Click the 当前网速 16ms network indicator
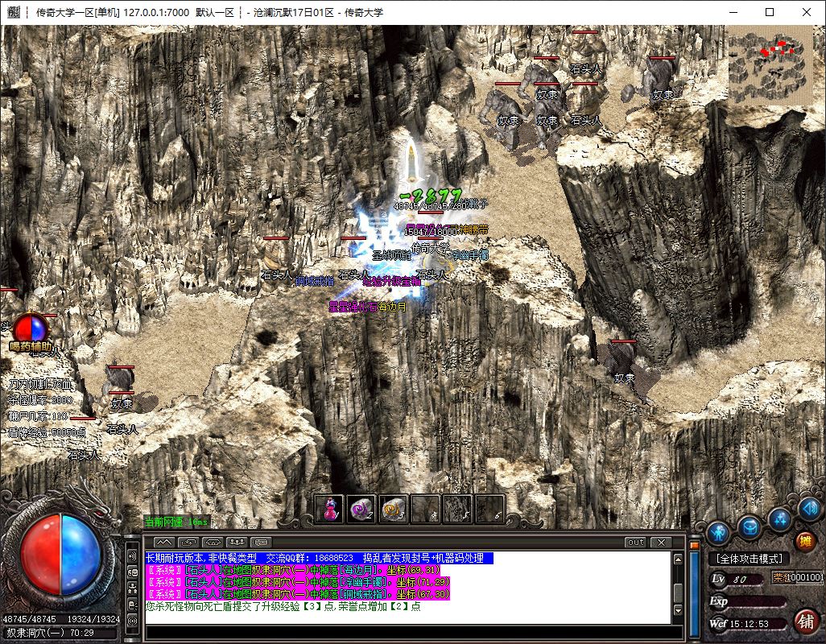The image size is (826, 644). pos(176,522)
